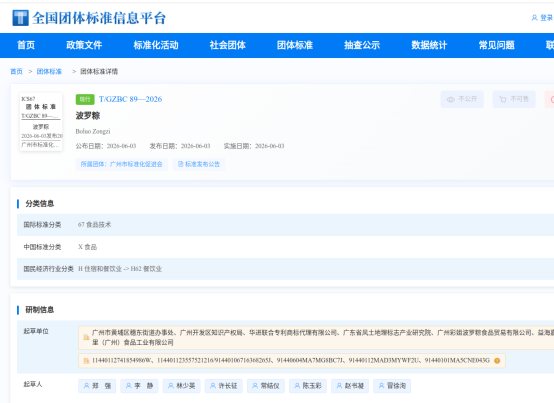Go to 数据统计 in navigation bar
The height and width of the screenshot is (403, 554).
click(x=429, y=45)
